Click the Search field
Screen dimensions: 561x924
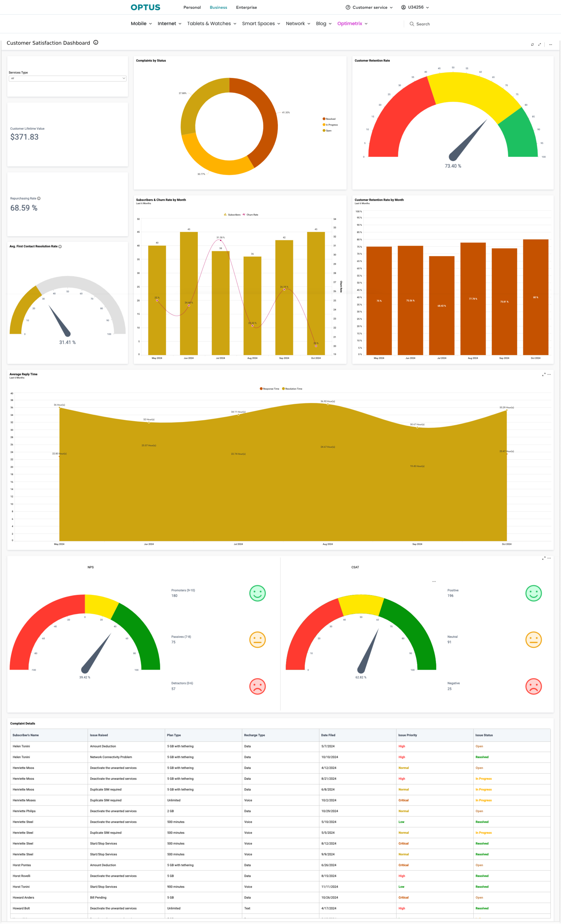pyautogui.click(x=423, y=24)
